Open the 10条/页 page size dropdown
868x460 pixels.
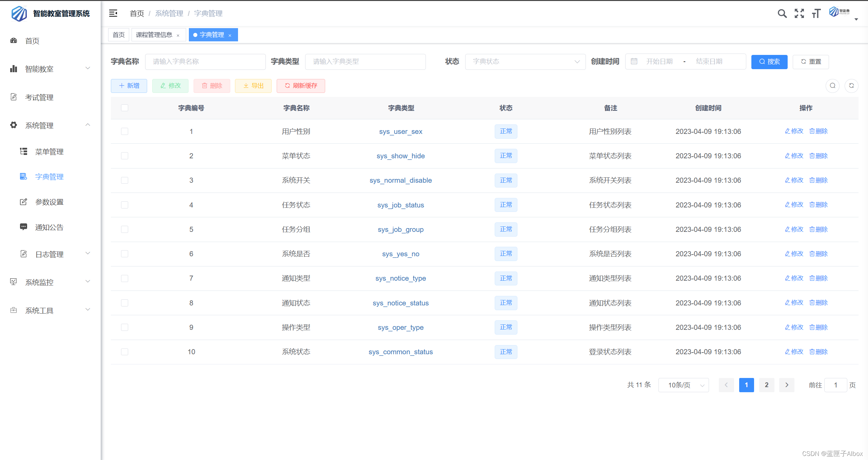tap(683, 385)
